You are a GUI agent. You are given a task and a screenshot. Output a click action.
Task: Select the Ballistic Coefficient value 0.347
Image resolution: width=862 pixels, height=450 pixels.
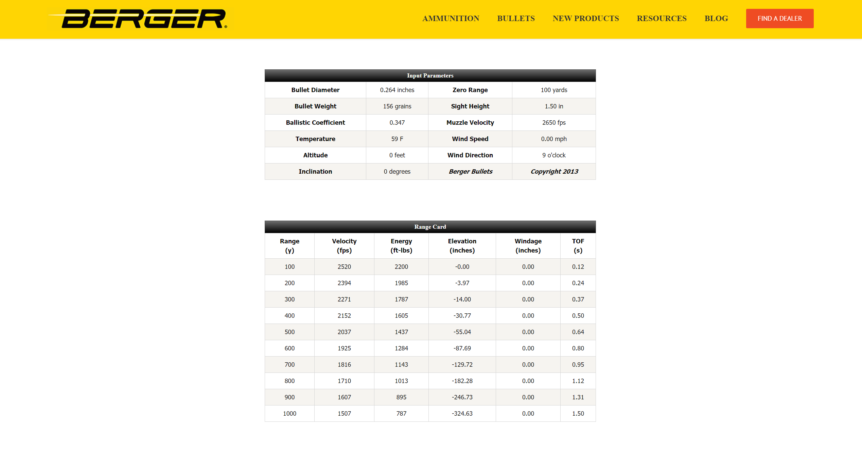[397, 123]
